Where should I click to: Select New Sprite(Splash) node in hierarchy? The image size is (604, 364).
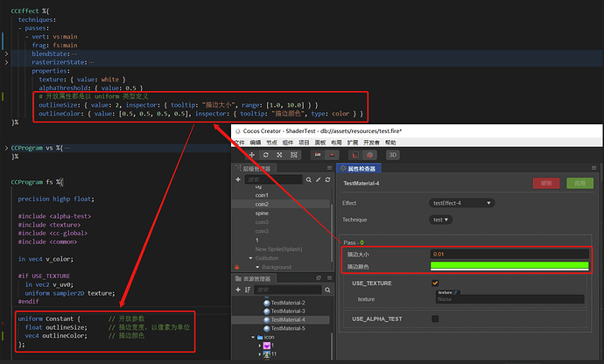tap(278, 248)
